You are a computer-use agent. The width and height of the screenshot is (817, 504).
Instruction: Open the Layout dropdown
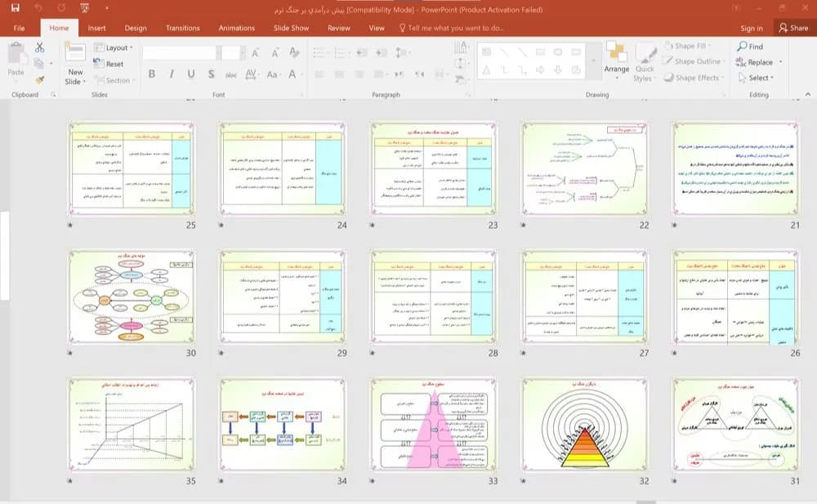click(114, 47)
